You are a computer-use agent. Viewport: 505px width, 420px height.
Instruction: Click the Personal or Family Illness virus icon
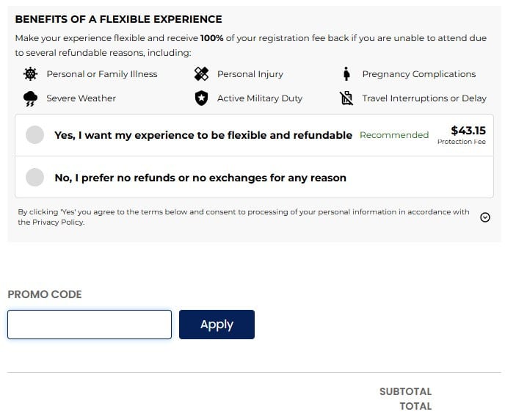[30, 74]
